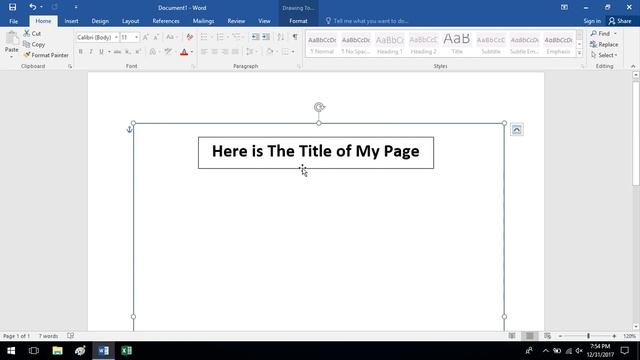Click the proofing check icon in status bar

[71, 336]
